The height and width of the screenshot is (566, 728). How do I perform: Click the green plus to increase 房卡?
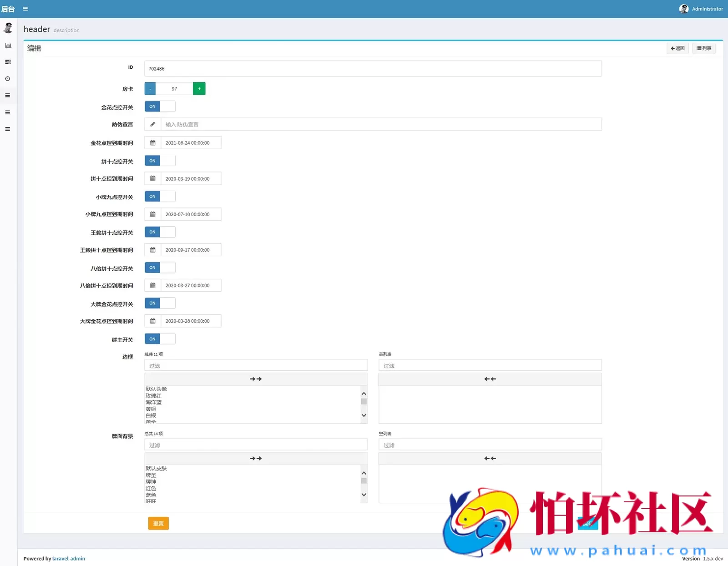[199, 88]
